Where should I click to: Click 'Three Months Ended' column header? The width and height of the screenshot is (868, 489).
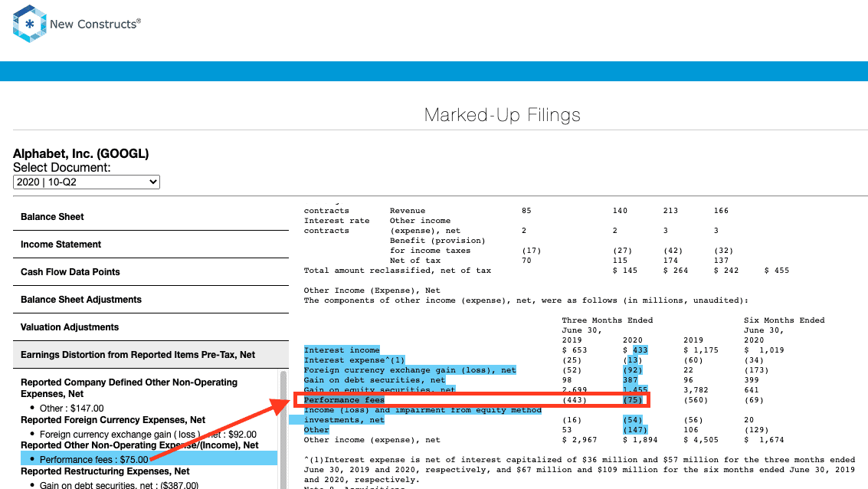[608, 320]
